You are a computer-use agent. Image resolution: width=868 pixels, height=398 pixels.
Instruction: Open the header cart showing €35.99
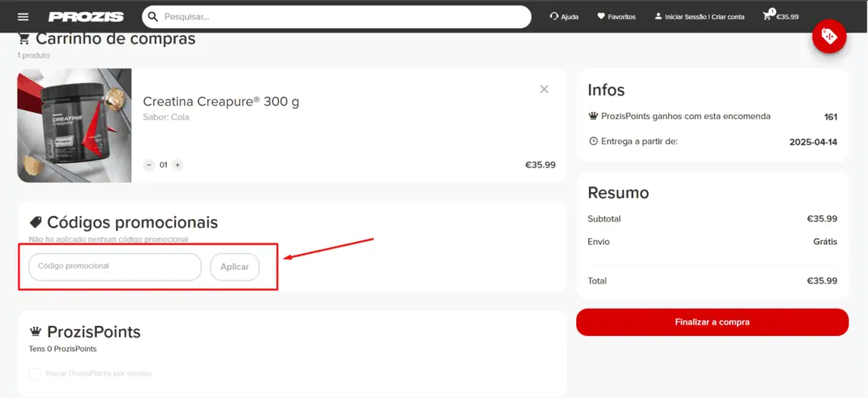pyautogui.click(x=781, y=16)
